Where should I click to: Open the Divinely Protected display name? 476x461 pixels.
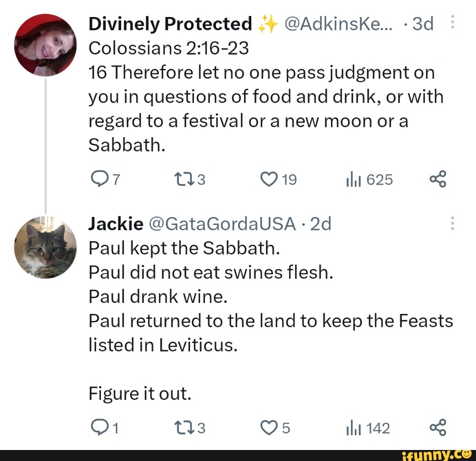point(170,24)
